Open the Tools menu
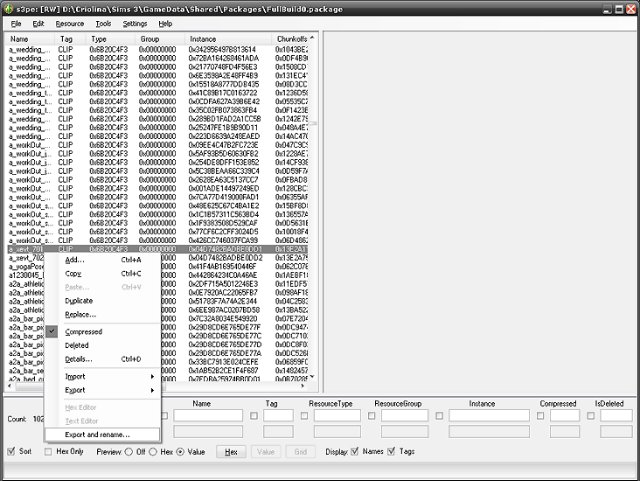This screenshot has height=481, width=640. coord(103,23)
